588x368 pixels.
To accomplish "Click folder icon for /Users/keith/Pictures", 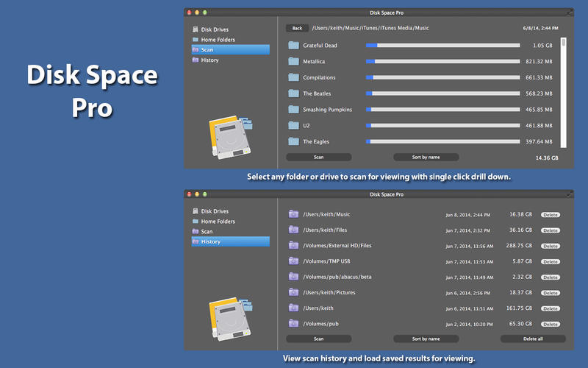I will pyautogui.click(x=293, y=292).
